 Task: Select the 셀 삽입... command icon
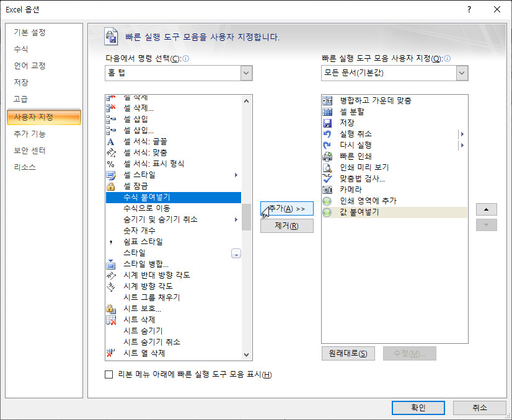click(x=111, y=130)
